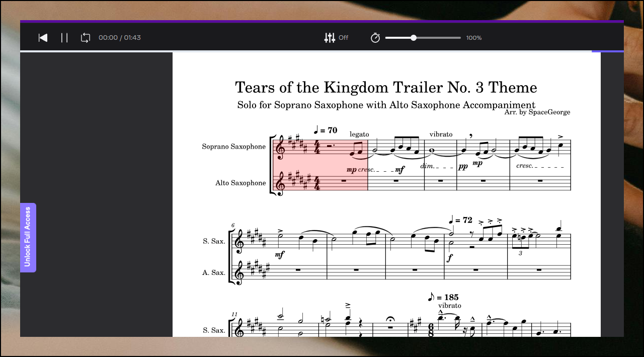Click the Off label beside the mixer
The image size is (644, 357).
click(343, 38)
